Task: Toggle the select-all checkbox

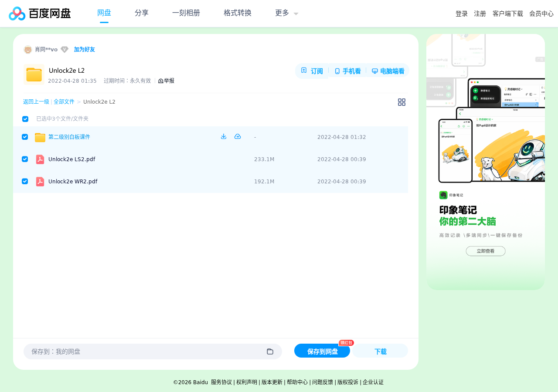Action: [x=25, y=119]
